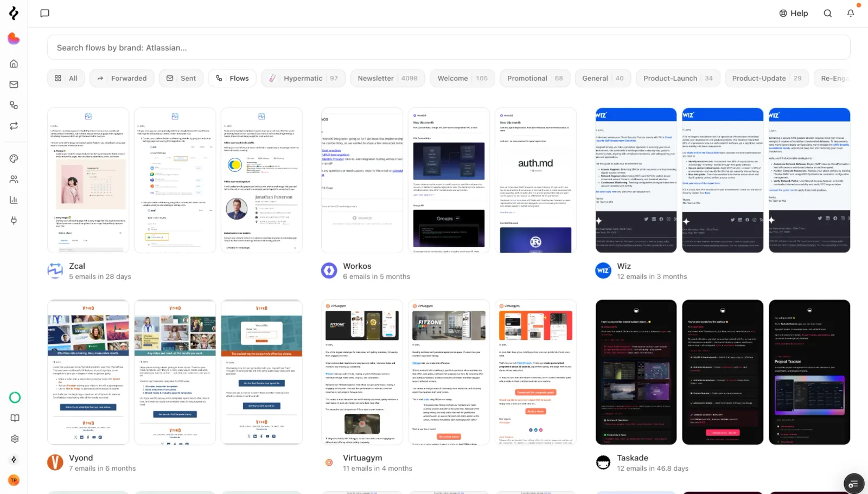Click the '11 emails in 4 months' text
This screenshot has width=868, height=494.
378,469
